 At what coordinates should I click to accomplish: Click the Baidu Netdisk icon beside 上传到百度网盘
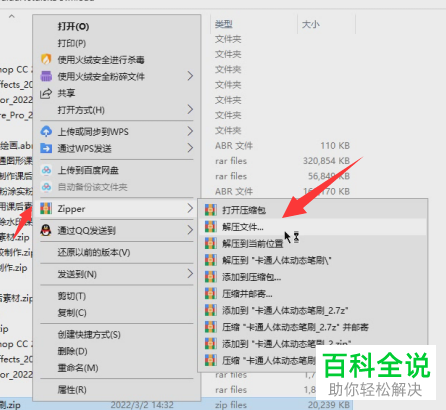[x=46, y=170]
